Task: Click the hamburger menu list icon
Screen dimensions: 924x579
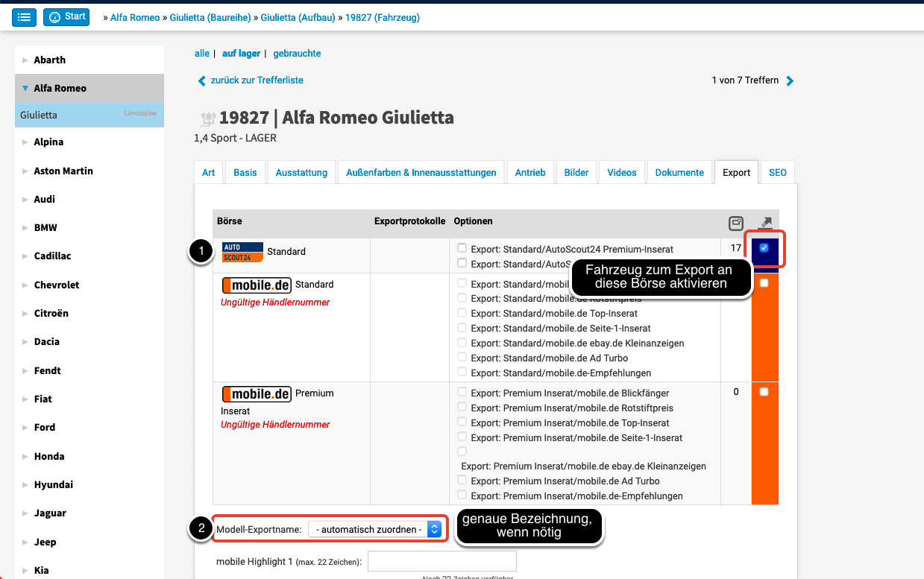Action: tap(25, 17)
